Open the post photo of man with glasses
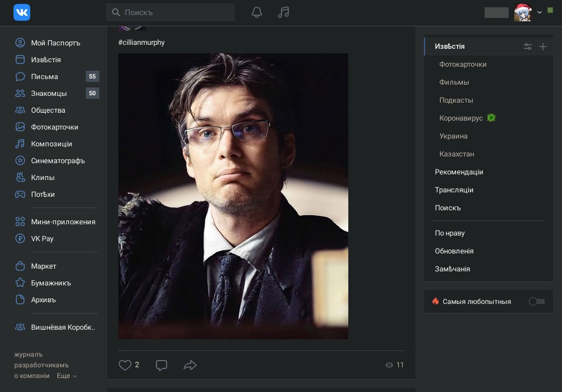The image size is (562, 392). click(233, 196)
